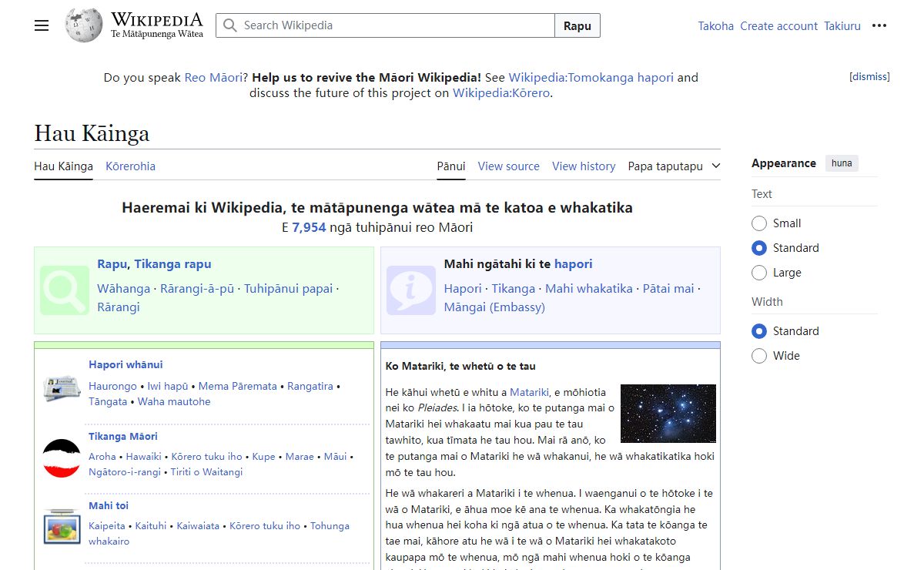Open the Kupe link
924x570 pixels.
coord(263,456)
